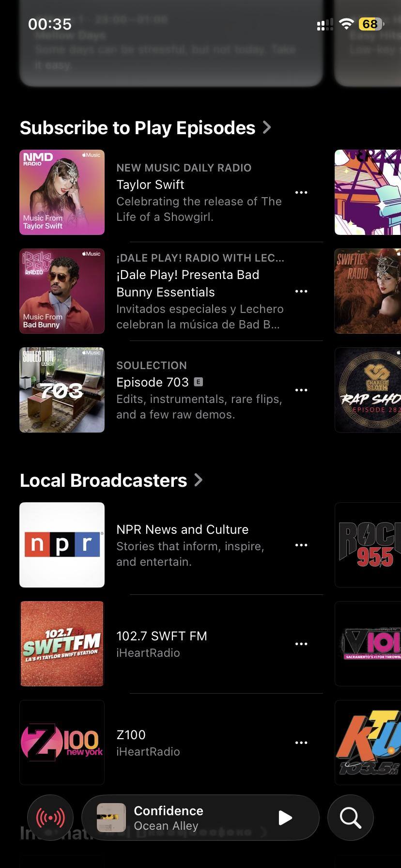Open more options for Soulection Episode 703
The width and height of the screenshot is (401, 868).
click(301, 390)
